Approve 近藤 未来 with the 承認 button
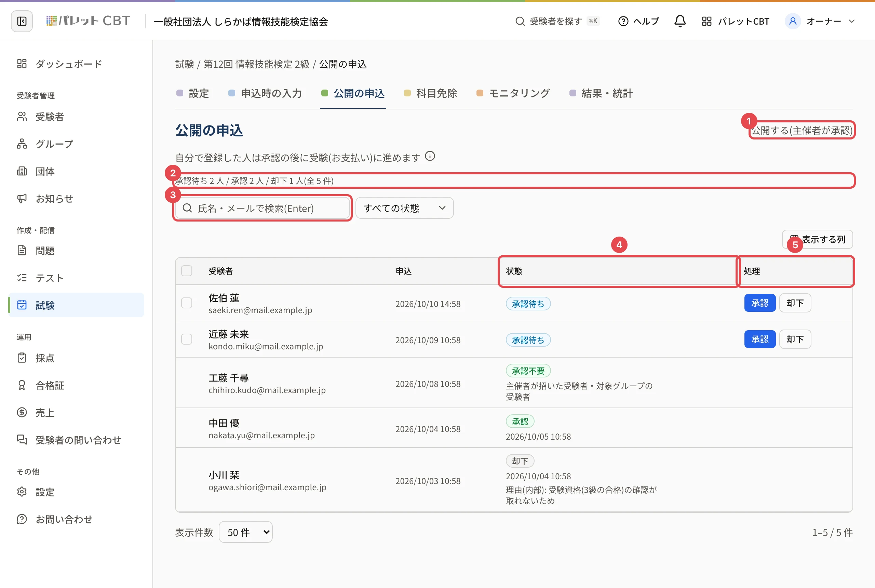 [x=760, y=339]
